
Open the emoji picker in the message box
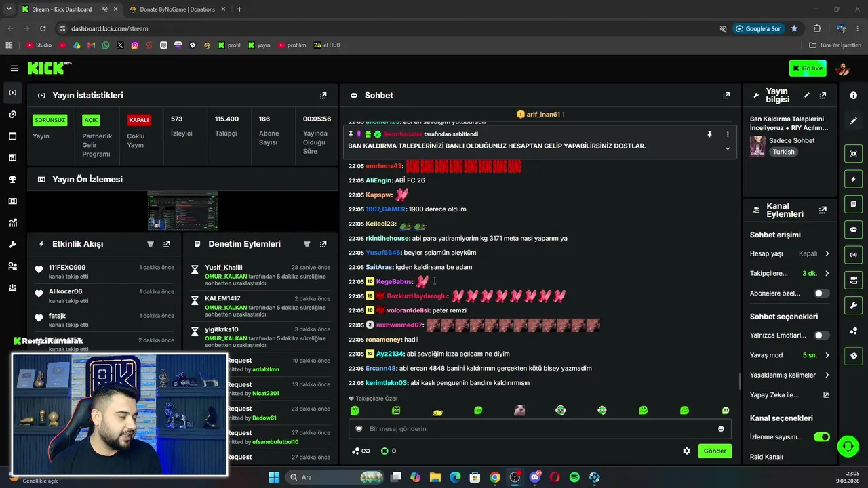pos(721,428)
